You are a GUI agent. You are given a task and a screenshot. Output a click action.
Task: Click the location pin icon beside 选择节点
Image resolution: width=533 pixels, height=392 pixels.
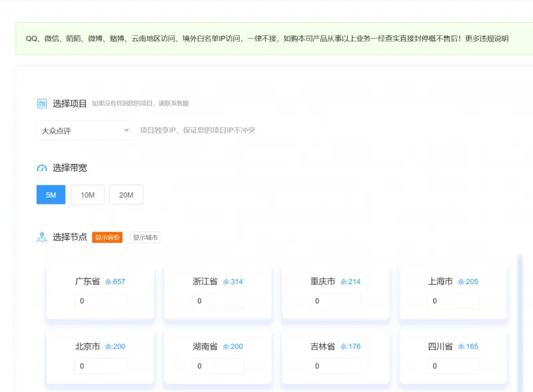pos(41,237)
